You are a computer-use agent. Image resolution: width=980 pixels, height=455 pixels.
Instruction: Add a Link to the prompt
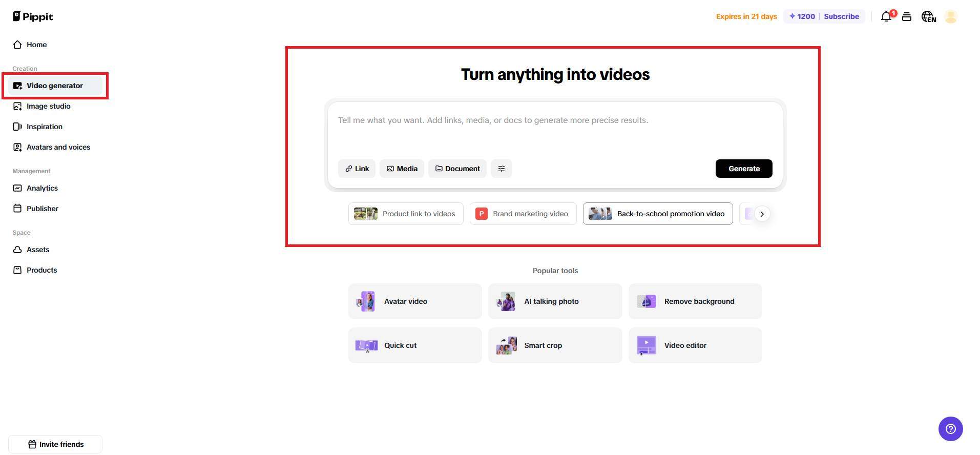pyautogui.click(x=357, y=169)
